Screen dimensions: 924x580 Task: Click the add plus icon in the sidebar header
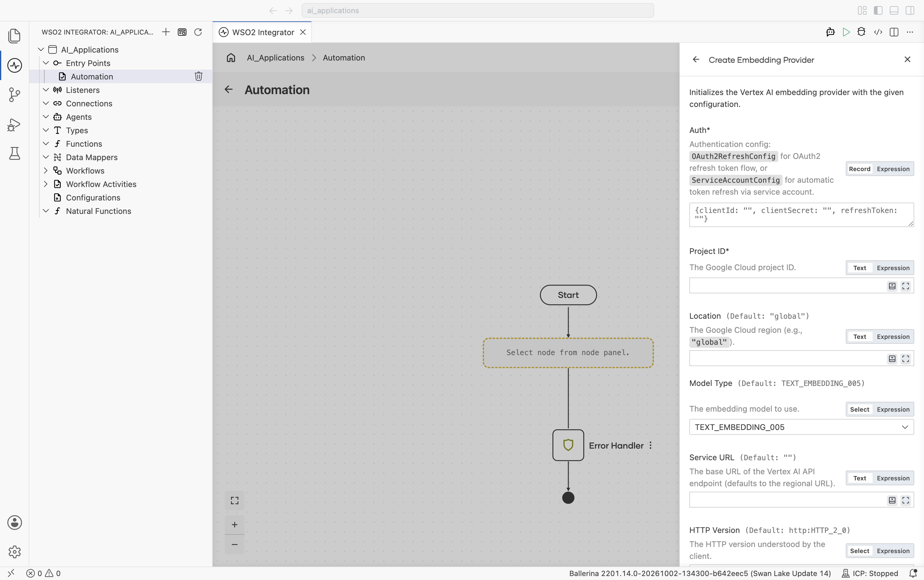[x=166, y=32]
